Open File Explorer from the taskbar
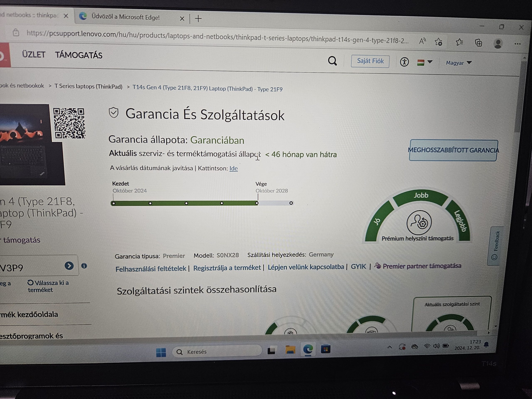Screen dimensions: 532x399 click(x=290, y=350)
